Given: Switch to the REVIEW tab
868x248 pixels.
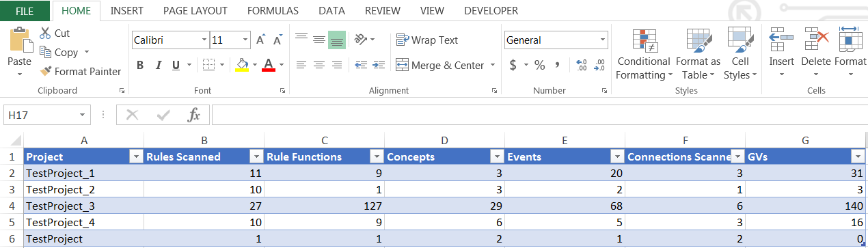Looking at the screenshot, I should point(383,11).
